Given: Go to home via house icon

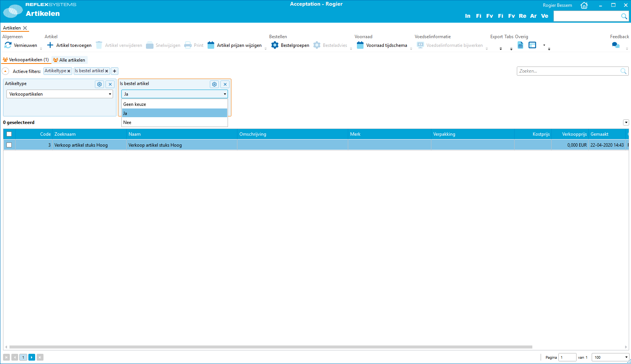Looking at the screenshot, I should [584, 5].
